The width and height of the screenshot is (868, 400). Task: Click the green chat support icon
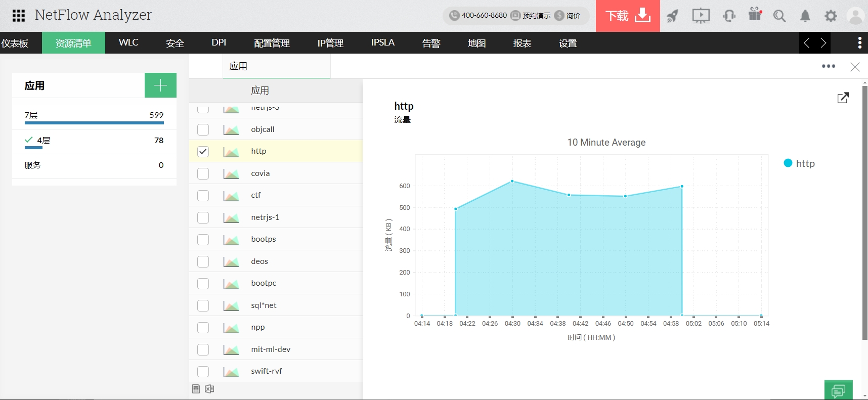coord(838,390)
